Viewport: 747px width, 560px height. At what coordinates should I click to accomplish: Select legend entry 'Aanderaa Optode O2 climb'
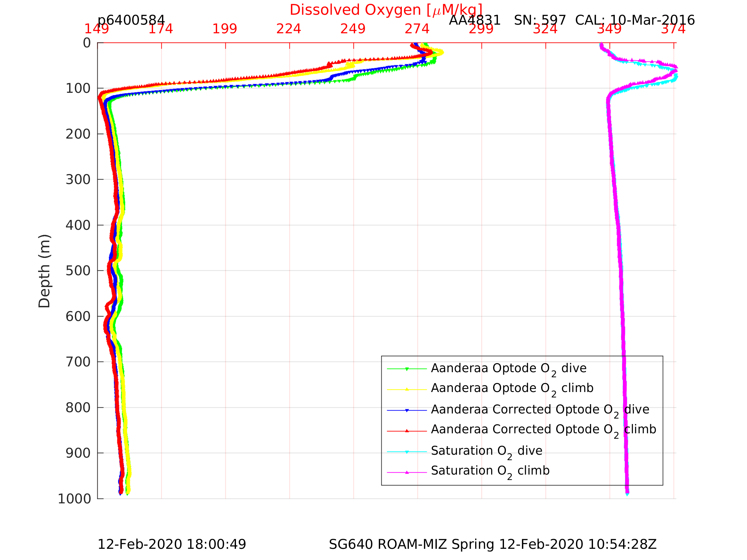(512, 388)
